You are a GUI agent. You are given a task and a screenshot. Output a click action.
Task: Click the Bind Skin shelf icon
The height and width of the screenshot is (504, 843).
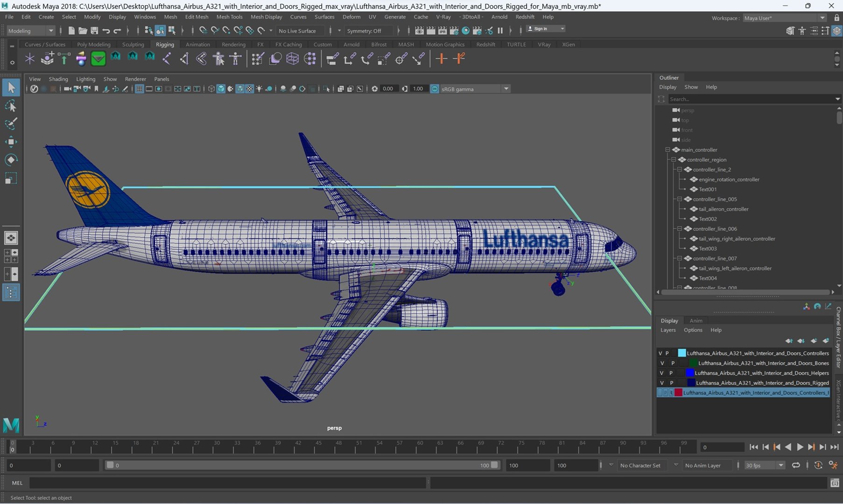pyautogui.click(x=201, y=59)
